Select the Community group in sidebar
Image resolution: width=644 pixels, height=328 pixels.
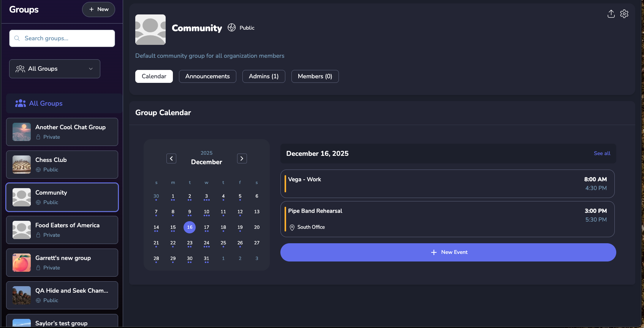pyautogui.click(x=62, y=197)
